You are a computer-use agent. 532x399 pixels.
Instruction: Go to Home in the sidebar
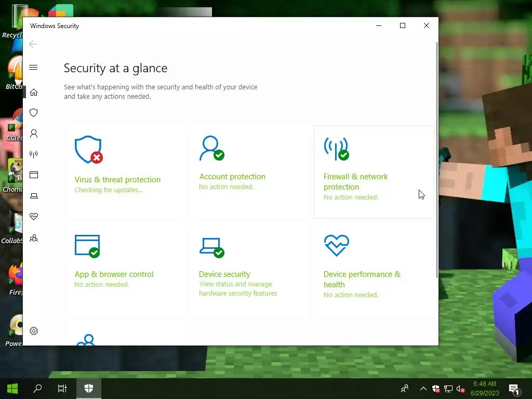click(34, 92)
